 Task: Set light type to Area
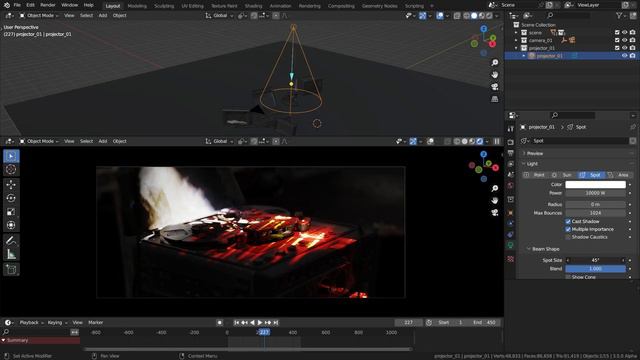[x=619, y=175]
